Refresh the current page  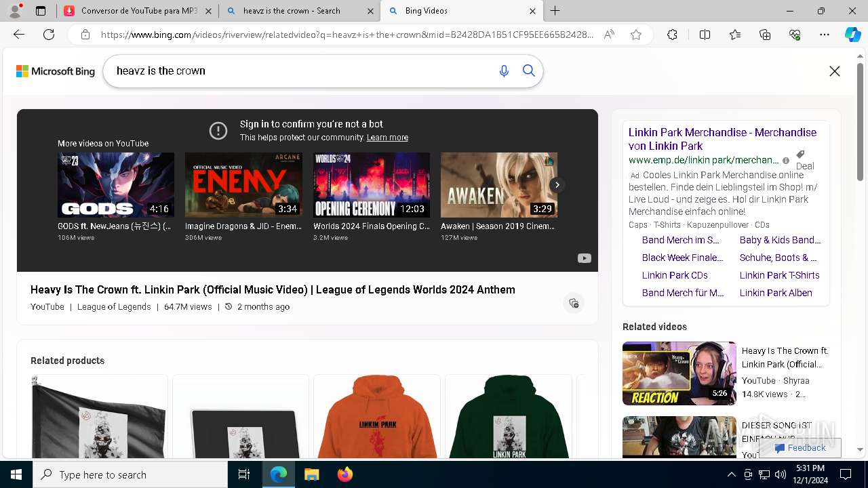tap(49, 35)
